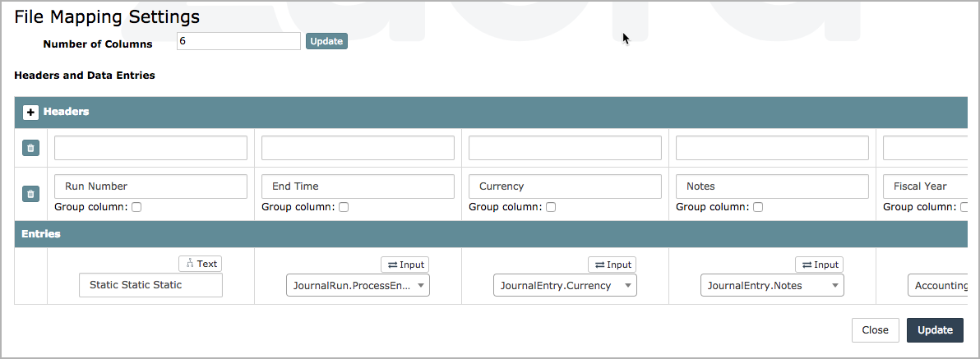The image size is (980, 359).
Task: Toggle the Text type button above Static entry
Action: point(201,264)
